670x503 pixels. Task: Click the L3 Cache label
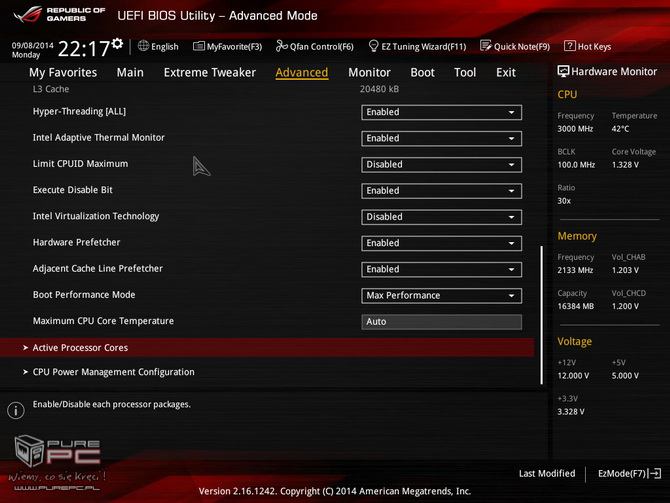tap(51, 89)
